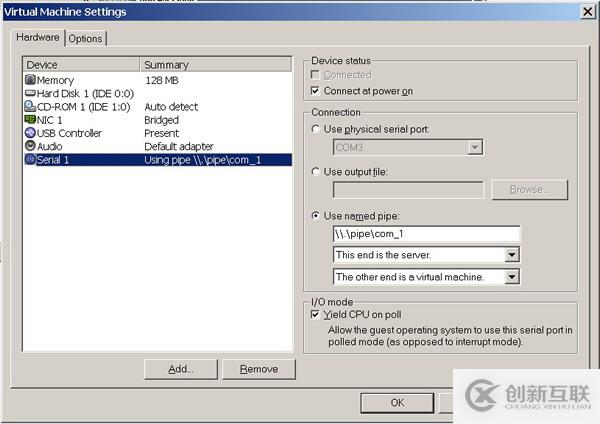Select Use named pipe radio button
600x424 pixels.
(x=317, y=216)
